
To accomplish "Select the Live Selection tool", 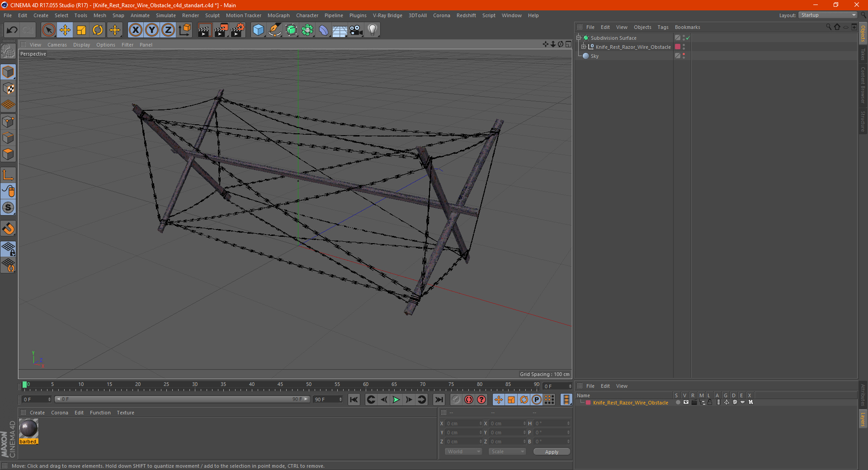I will tap(48, 30).
